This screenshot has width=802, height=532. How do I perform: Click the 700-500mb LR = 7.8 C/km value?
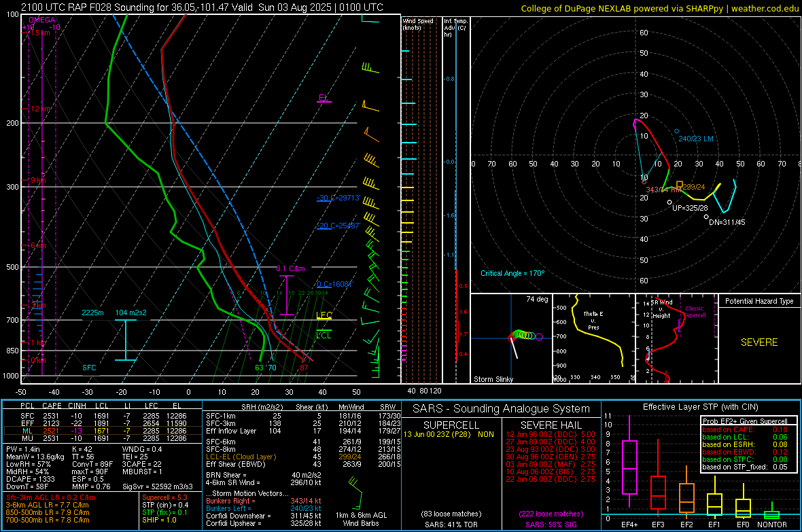[x=48, y=520]
